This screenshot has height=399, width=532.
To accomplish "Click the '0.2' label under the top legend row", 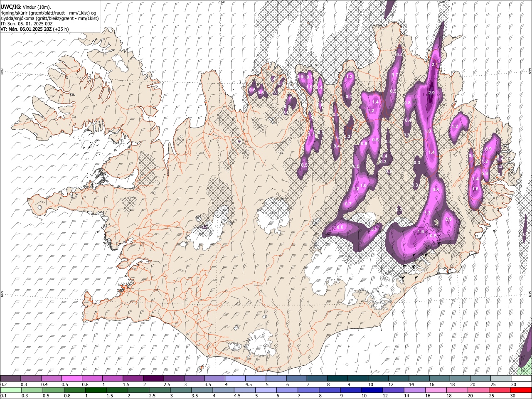I will 4,384.
